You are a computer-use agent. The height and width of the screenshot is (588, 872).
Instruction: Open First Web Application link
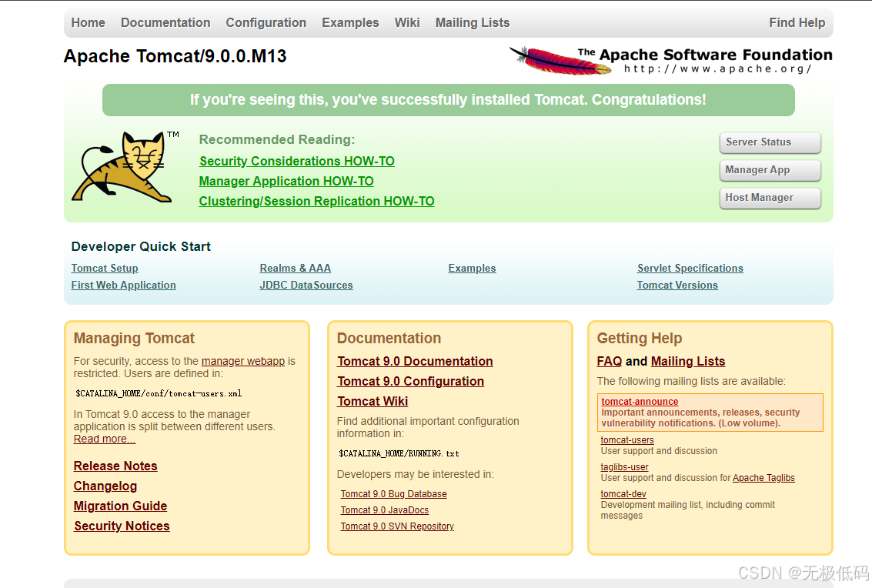pyautogui.click(x=123, y=285)
